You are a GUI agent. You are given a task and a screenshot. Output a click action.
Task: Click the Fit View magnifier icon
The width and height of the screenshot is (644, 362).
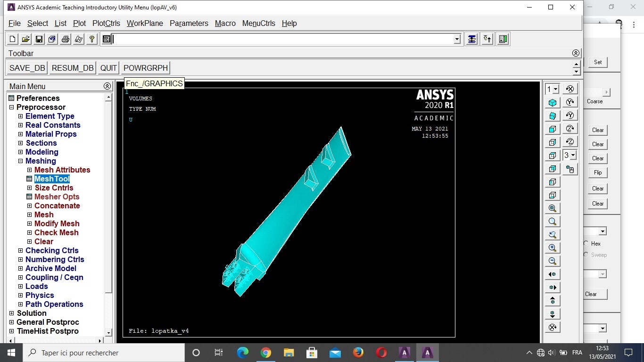(x=553, y=208)
